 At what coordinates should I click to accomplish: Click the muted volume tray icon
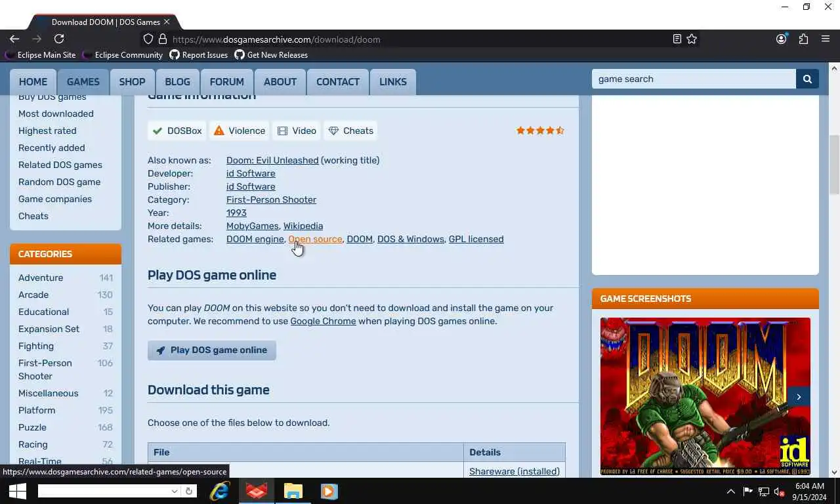(780, 491)
